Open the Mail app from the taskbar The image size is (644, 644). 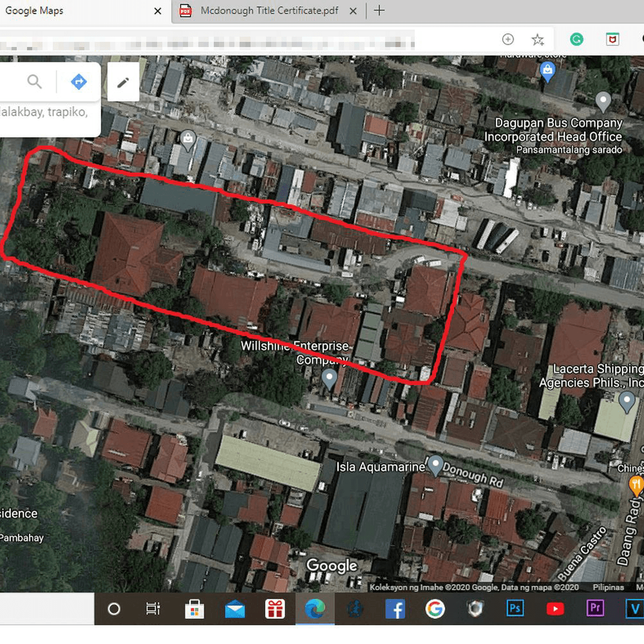(x=235, y=609)
